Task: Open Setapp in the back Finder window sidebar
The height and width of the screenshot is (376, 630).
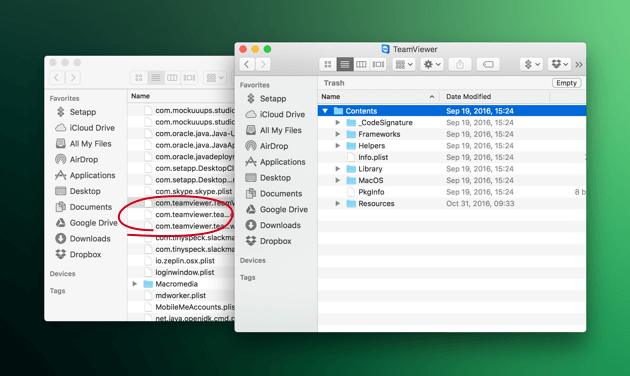Action: pos(76,112)
